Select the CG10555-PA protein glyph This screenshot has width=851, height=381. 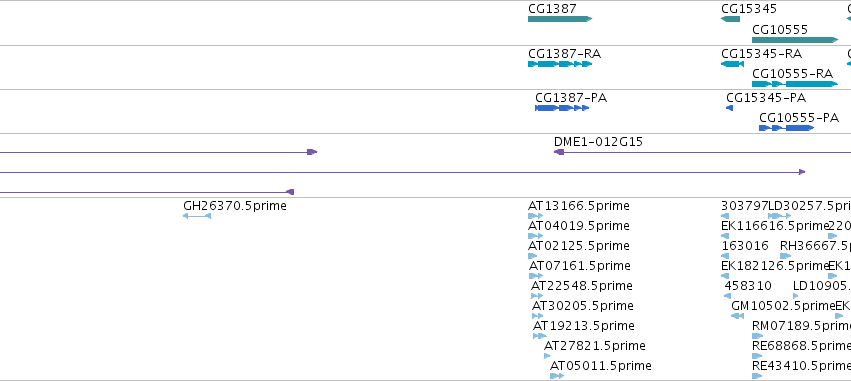786,128
